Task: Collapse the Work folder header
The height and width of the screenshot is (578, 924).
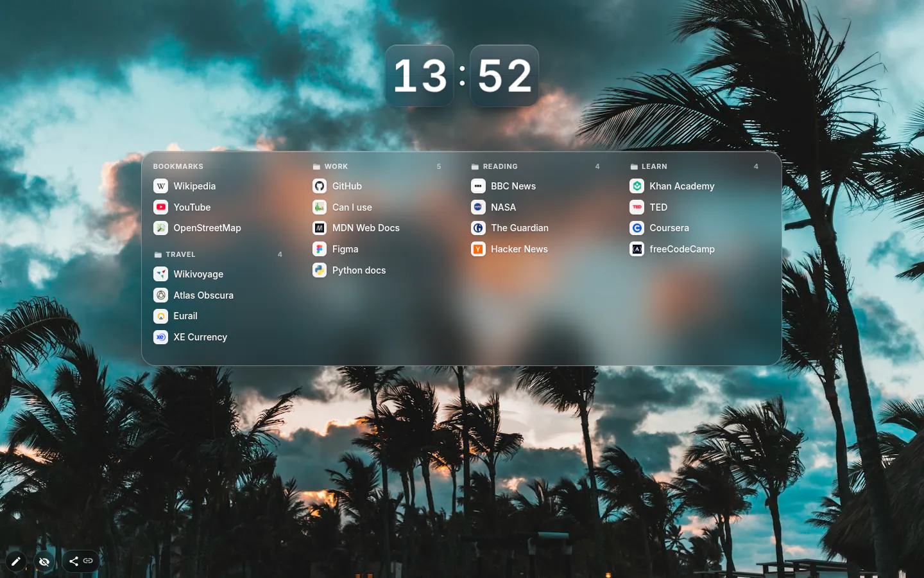Action: 378,166
